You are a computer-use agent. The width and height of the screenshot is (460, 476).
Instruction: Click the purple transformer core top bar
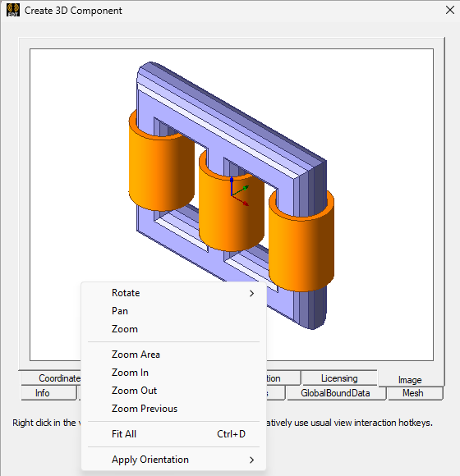coord(231,121)
